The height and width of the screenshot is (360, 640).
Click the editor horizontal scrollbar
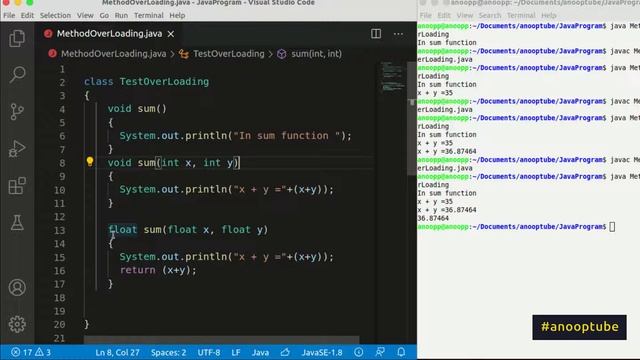(222, 340)
